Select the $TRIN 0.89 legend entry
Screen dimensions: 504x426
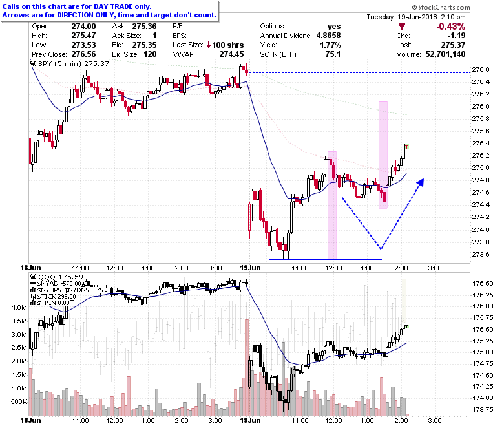pos(54,303)
